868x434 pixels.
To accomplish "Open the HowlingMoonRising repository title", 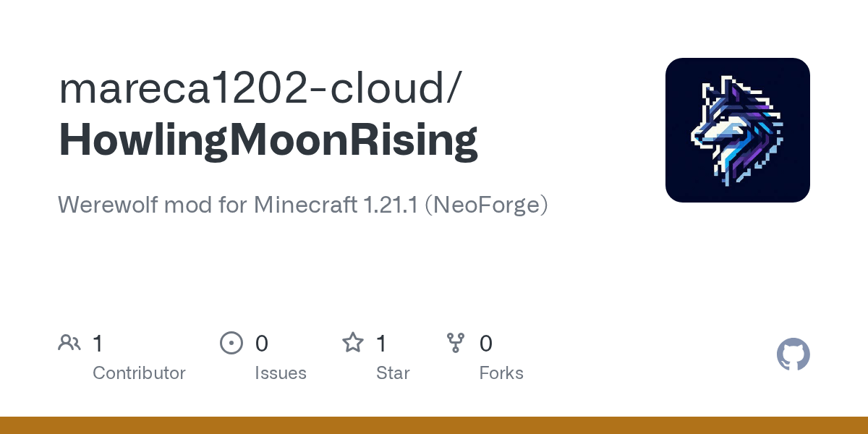I will pyautogui.click(x=268, y=140).
